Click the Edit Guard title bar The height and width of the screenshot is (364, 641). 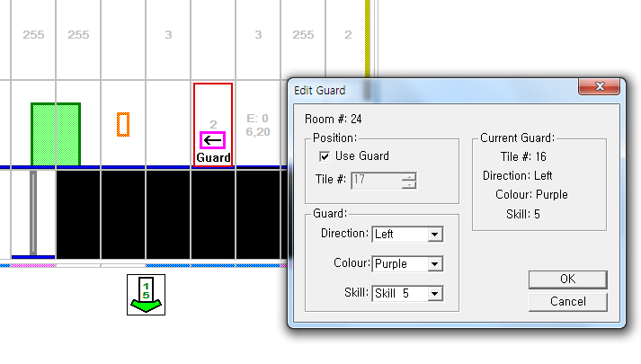coord(432,89)
